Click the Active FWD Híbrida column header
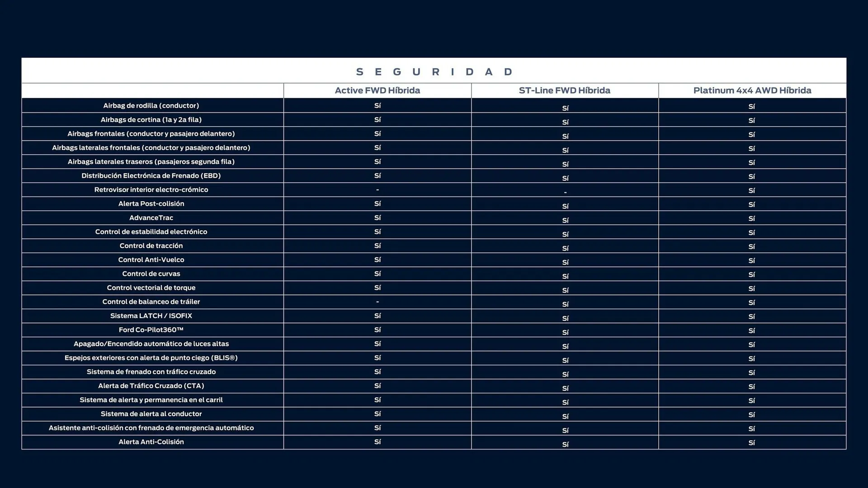Viewport: 868px width, 488px height. click(377, 90)
